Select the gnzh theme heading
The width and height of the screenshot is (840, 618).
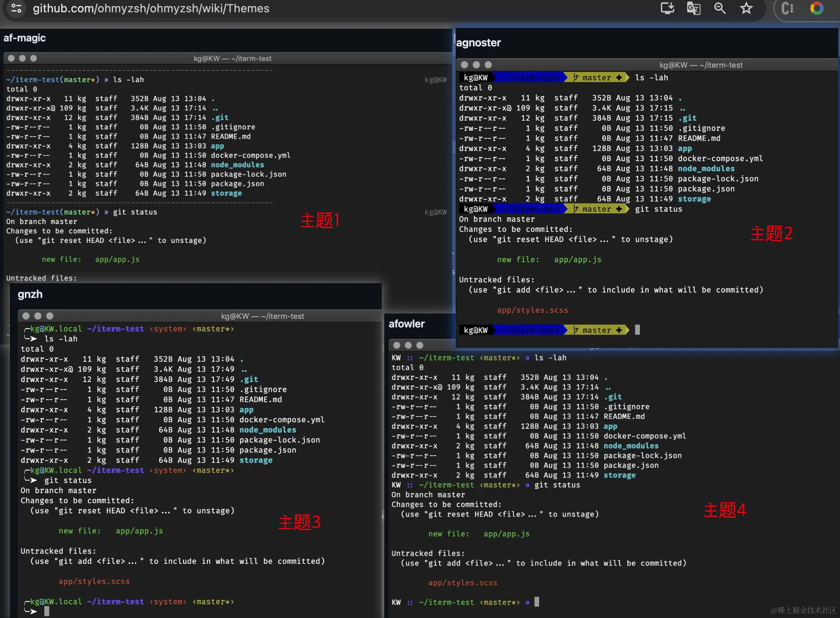[x=30, y=294]
